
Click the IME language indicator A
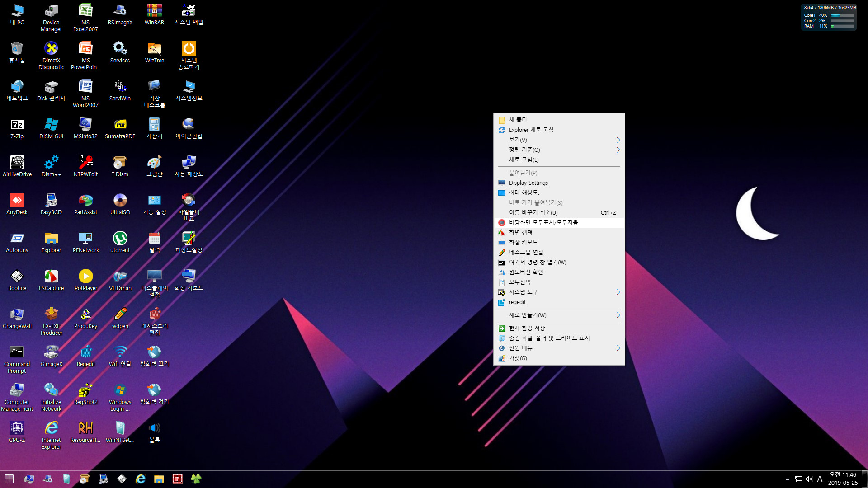(x=820, y=479)
